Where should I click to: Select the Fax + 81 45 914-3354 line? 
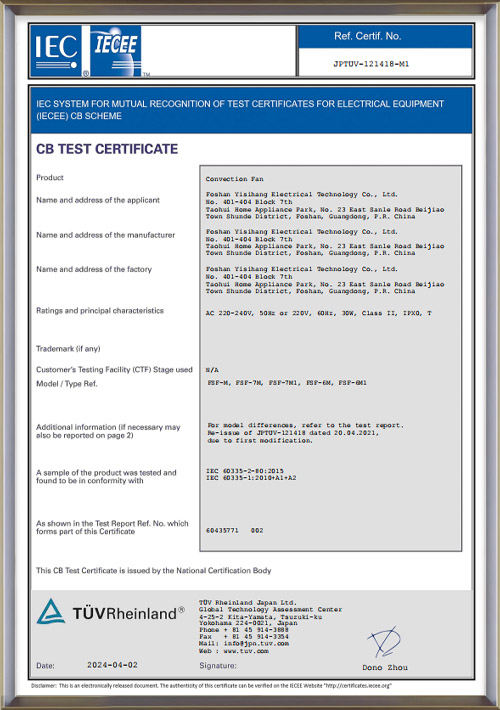pos(244,637)
